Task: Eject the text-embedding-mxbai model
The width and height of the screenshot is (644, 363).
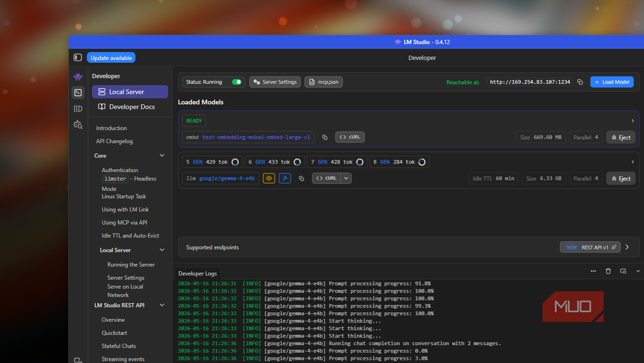Action: point(621,137)
